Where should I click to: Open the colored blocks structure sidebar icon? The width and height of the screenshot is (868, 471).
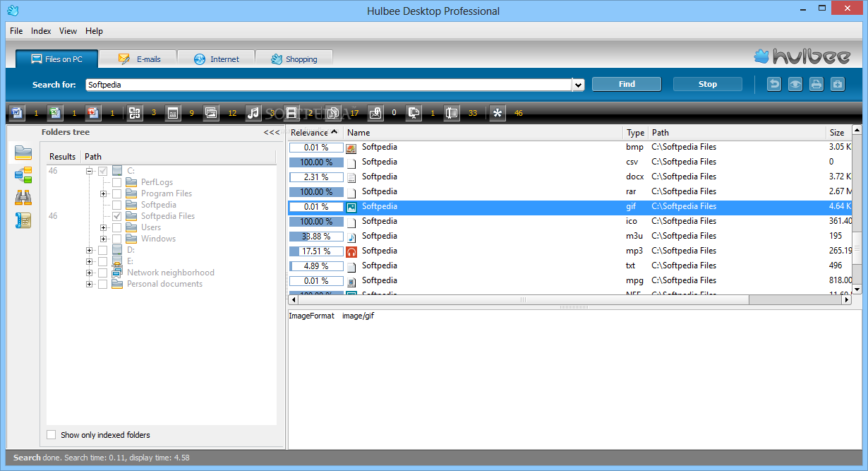click(x=23, y=174)
